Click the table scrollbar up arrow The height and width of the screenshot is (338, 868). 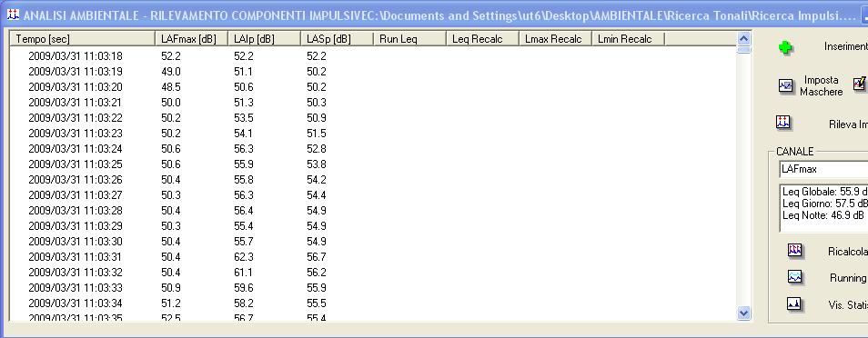(x=743, y=39)
